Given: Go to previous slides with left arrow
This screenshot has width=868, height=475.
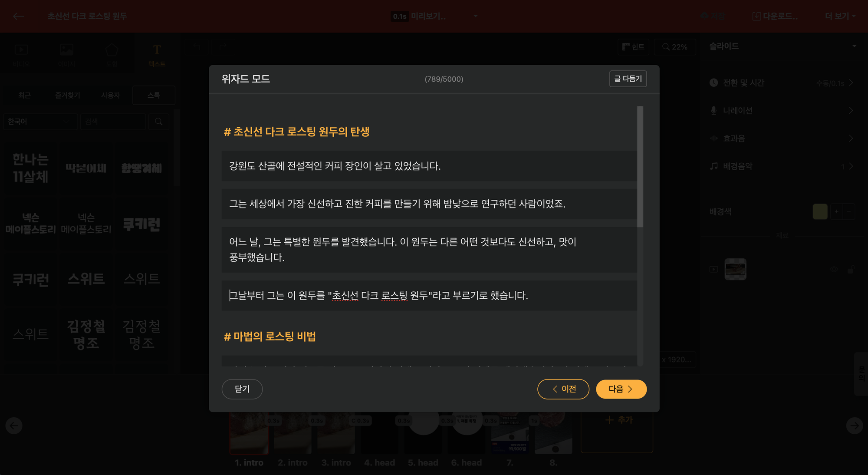Looking at the screenshot, I should 14,426.
